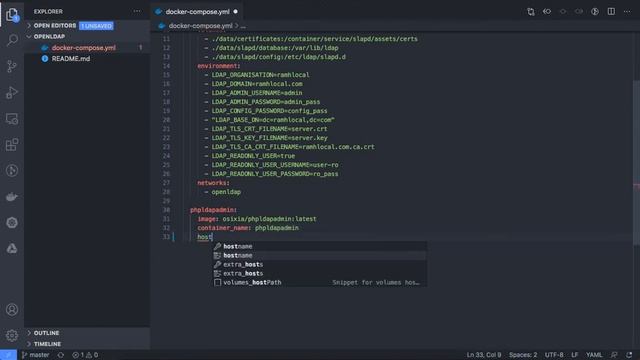Click LF end-of-line selector
This screenshot has width=640, height=360.
[574, 355]
